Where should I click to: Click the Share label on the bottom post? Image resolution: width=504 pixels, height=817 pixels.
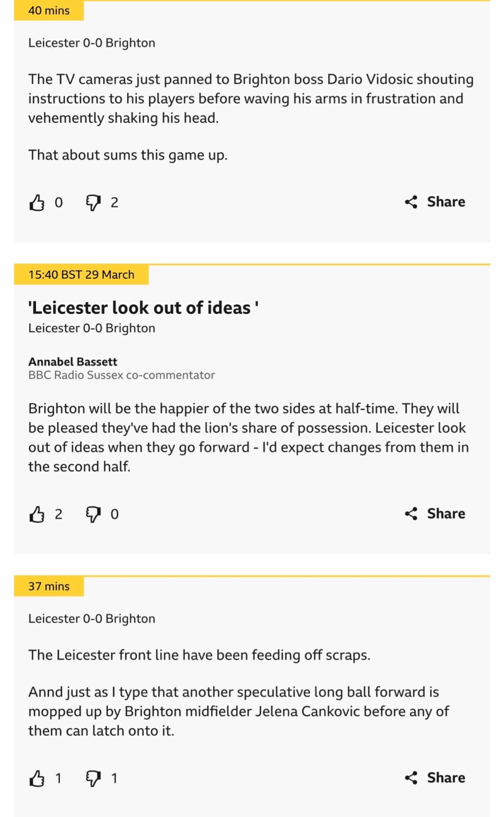pyautogui.click(x=445, y=778)
